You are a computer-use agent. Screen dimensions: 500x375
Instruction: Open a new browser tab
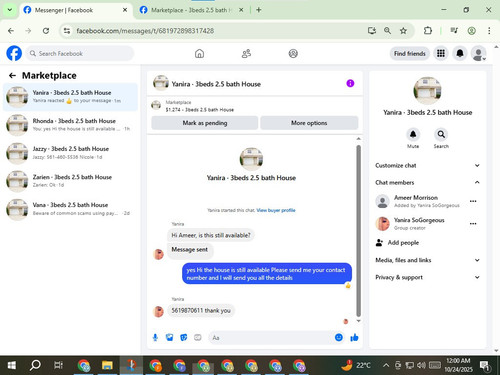click(259, 10)
